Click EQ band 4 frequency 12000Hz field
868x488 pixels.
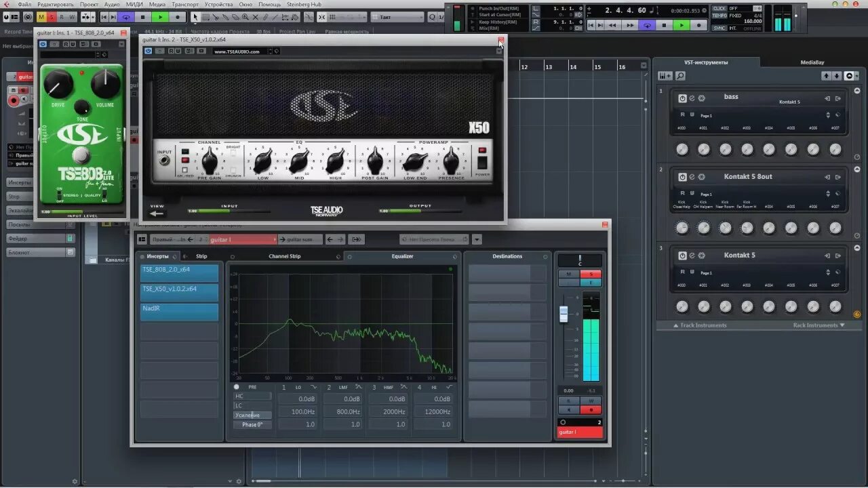pyautogui.click(x=433, y=411)
